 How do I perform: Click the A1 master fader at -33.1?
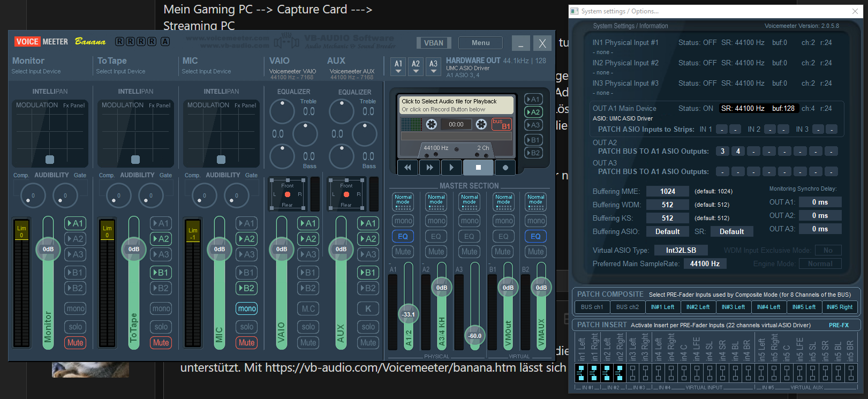(x=409, y=314)
